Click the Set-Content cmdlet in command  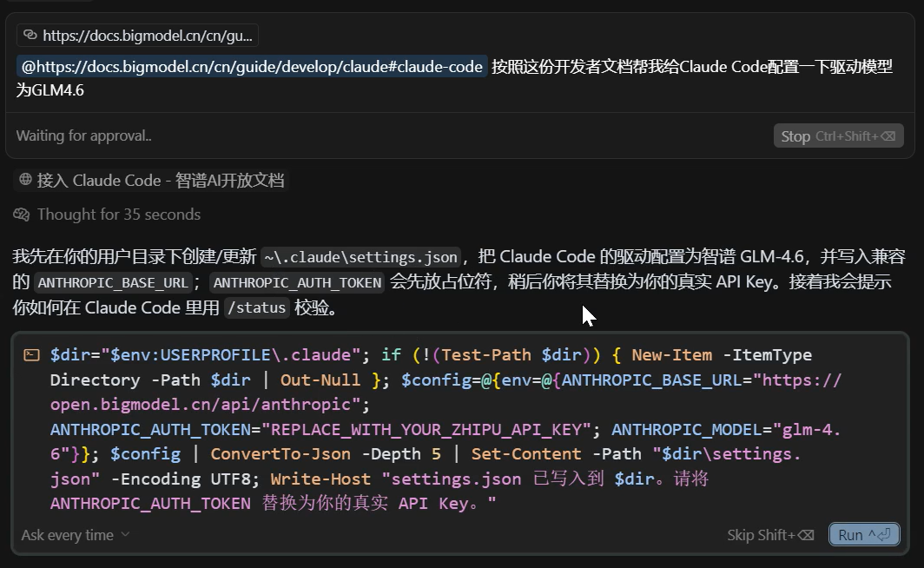[x=526, y=453]
